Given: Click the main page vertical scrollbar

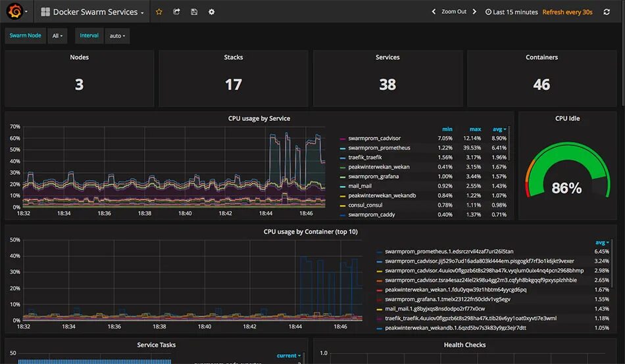Looking at the screenshot, I should (x=623, y=52).
